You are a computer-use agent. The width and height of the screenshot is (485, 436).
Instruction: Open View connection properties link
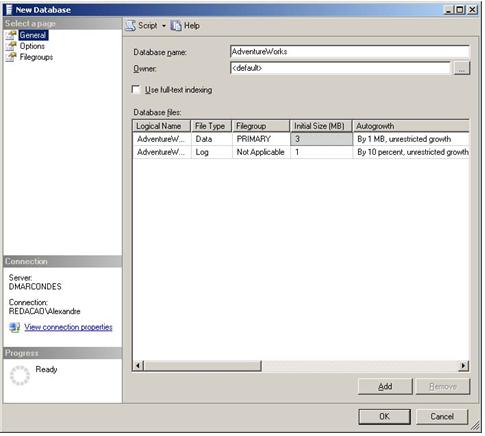tap(68, 327)
